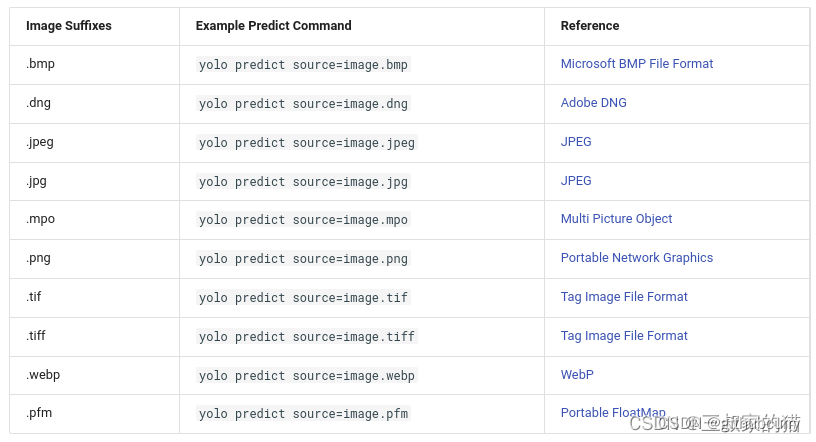Click the image.png predict command code
This screenshot has width=816, height=442.
pos(303,259)
